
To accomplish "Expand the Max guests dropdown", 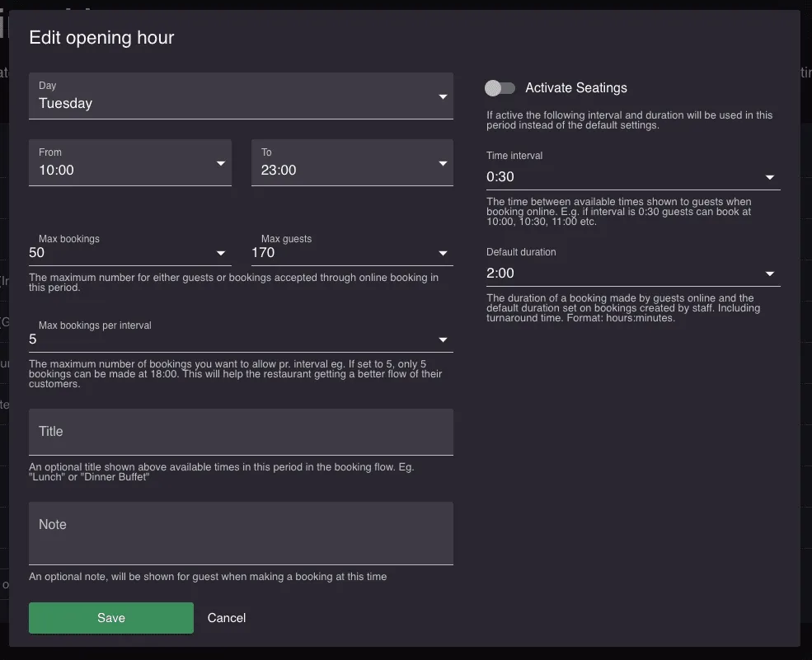I will pos(352,253).
